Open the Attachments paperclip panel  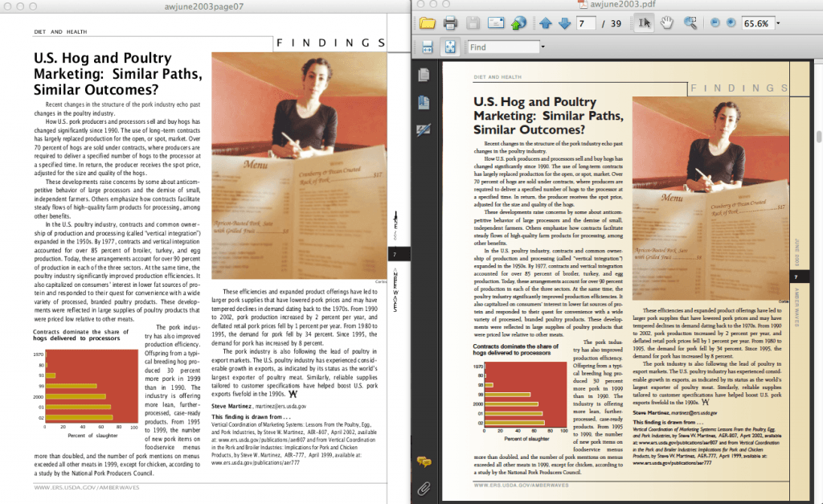424,489
